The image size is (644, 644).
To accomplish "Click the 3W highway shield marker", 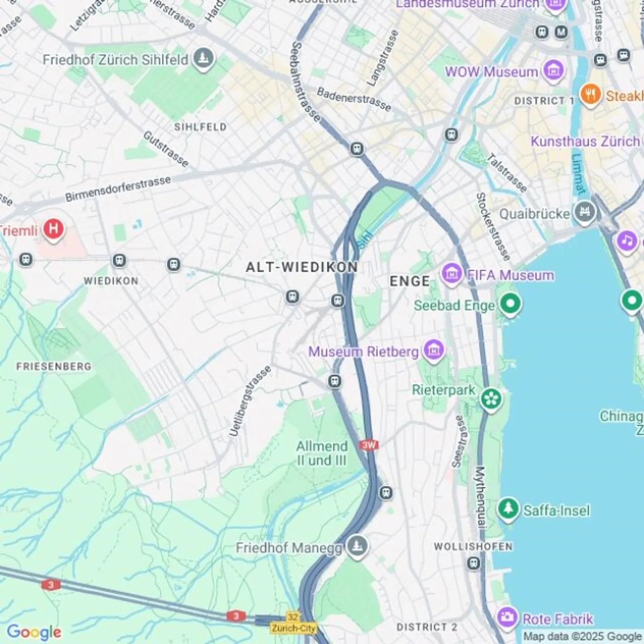I will 369,445.
